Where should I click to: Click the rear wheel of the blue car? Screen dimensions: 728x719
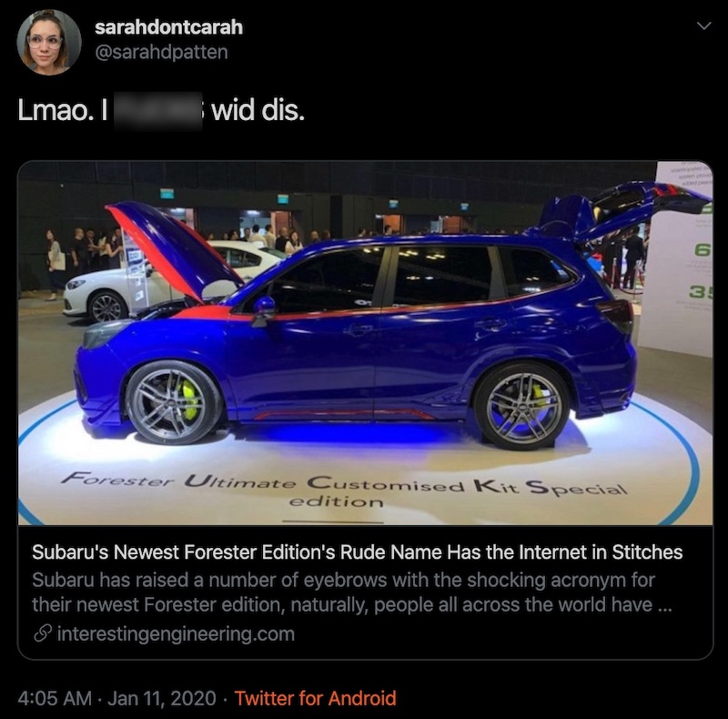coord(521,407)
